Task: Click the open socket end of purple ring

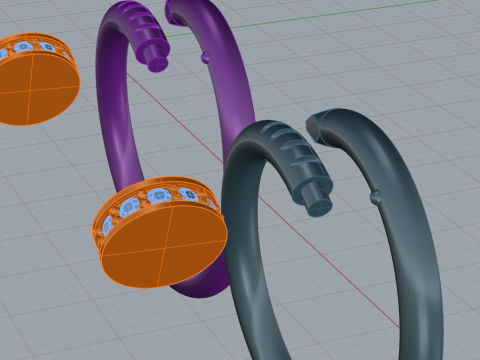Action: pyautogui.click(x=170, y=12)
